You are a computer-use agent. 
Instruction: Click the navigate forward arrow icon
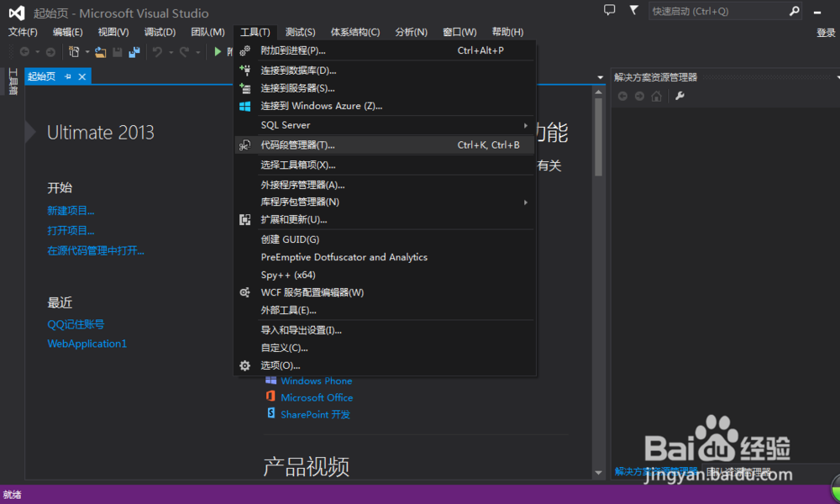(50, 52)
